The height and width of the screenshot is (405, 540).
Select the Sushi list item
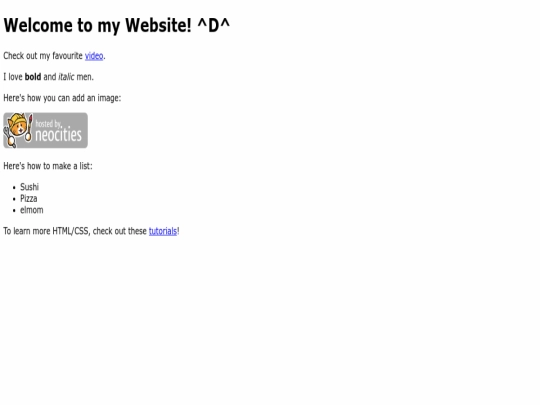click(29, 187)
